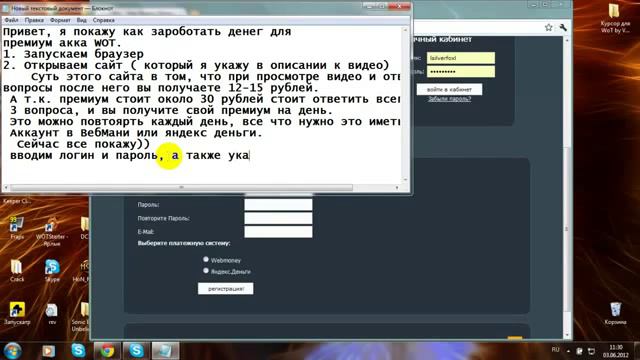The image size is (640, 360).
Task: Open the Crack folder on the desktop
Action: click(17, 270)
